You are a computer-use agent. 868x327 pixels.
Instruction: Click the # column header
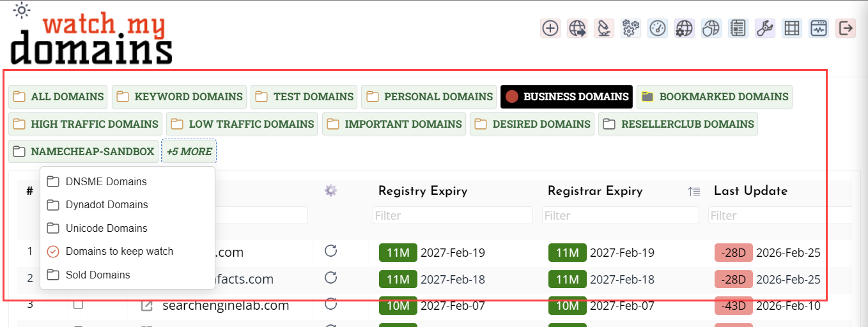click(29, 191)
